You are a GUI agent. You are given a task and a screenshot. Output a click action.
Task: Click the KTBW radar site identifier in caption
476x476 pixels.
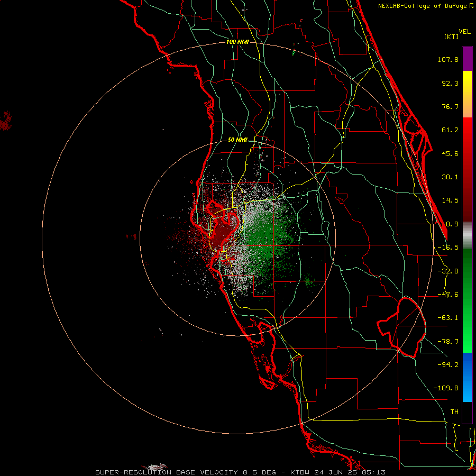(300, 472)
